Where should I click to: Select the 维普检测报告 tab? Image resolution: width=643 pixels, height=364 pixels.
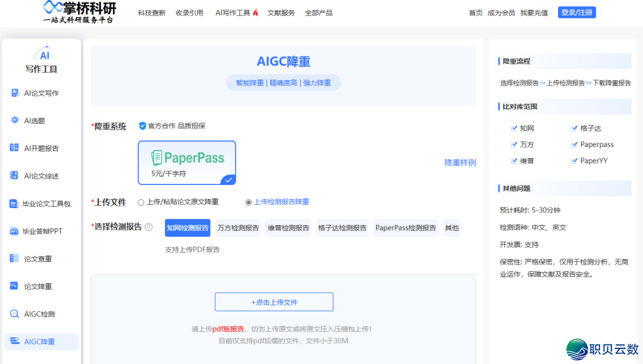[x=288, y=228]
